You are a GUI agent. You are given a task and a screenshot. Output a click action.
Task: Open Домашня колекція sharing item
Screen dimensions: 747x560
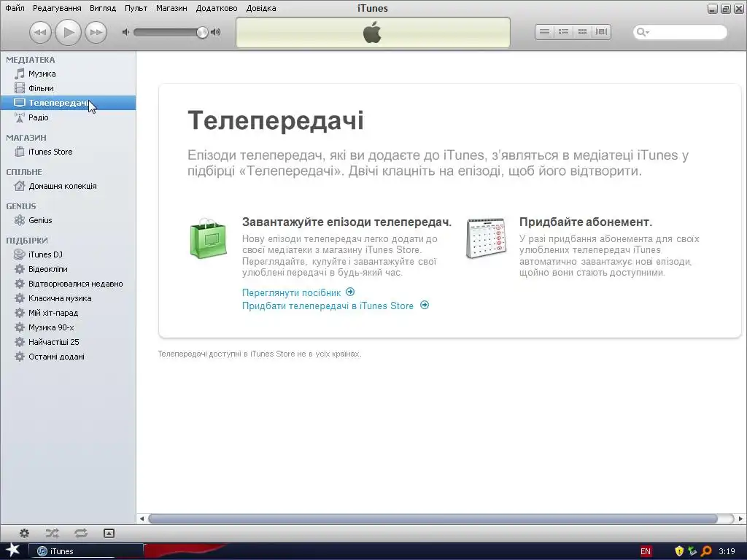pos(68,186)
